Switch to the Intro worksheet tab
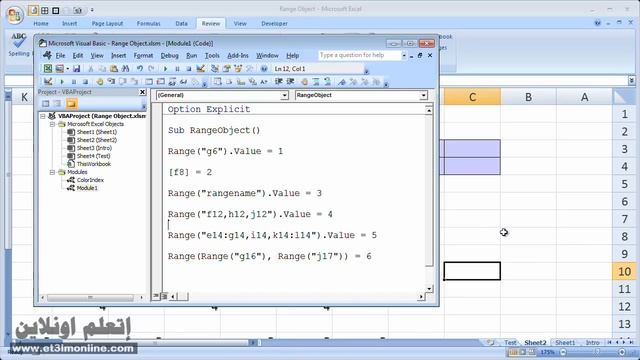640x360 pixels. [x=593, y=342]
